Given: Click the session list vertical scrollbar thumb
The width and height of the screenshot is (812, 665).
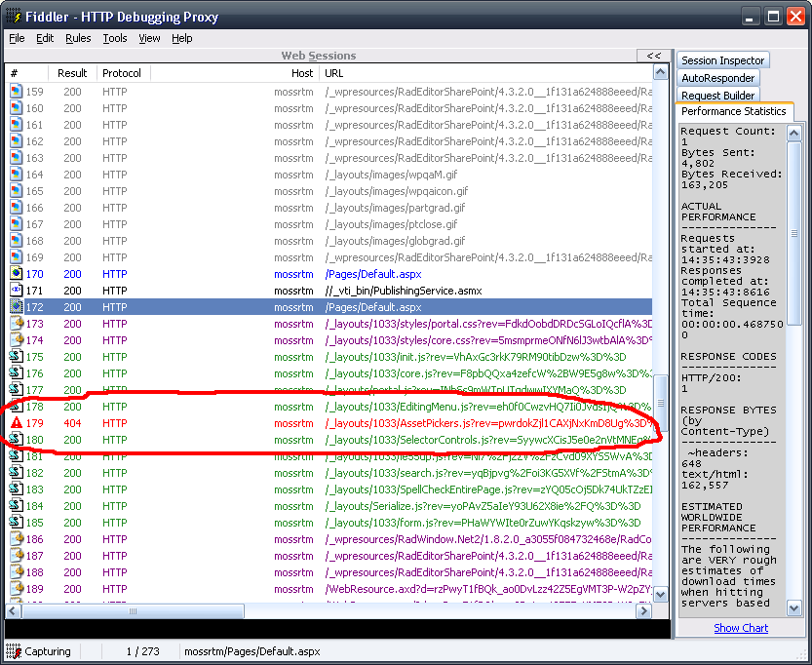Looking at the screenshot, I should [x=661, y=403].
